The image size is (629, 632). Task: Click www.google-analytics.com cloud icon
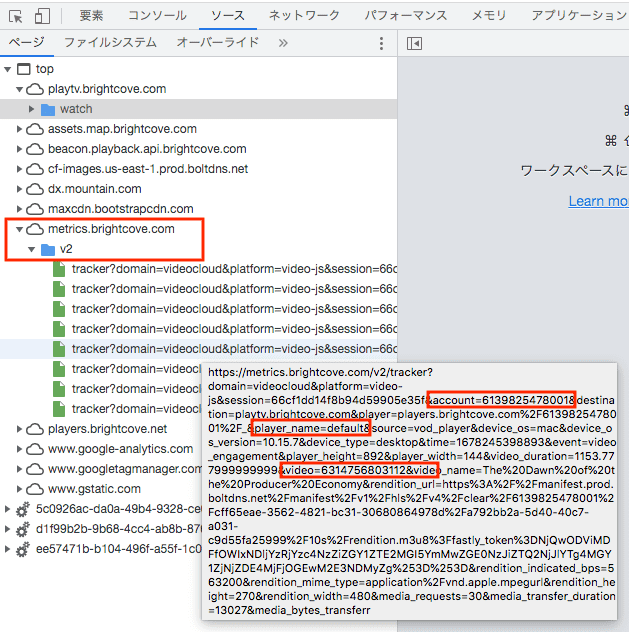pyautogui.click(x=35, y=449)
